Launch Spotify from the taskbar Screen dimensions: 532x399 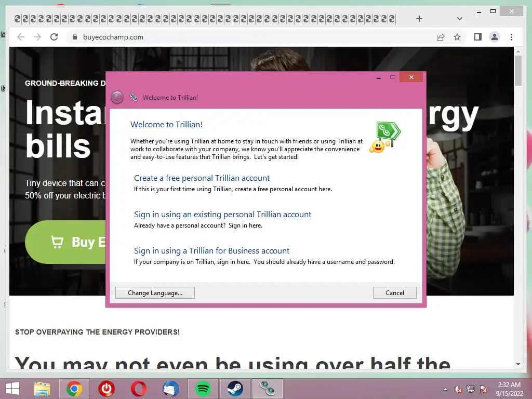[x=203, y=389]
